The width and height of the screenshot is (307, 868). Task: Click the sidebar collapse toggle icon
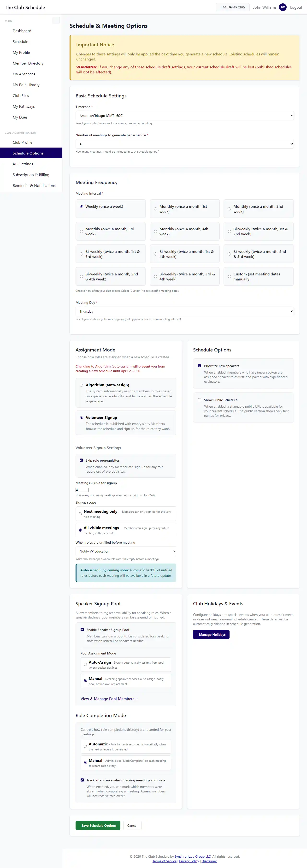point(56,21)
